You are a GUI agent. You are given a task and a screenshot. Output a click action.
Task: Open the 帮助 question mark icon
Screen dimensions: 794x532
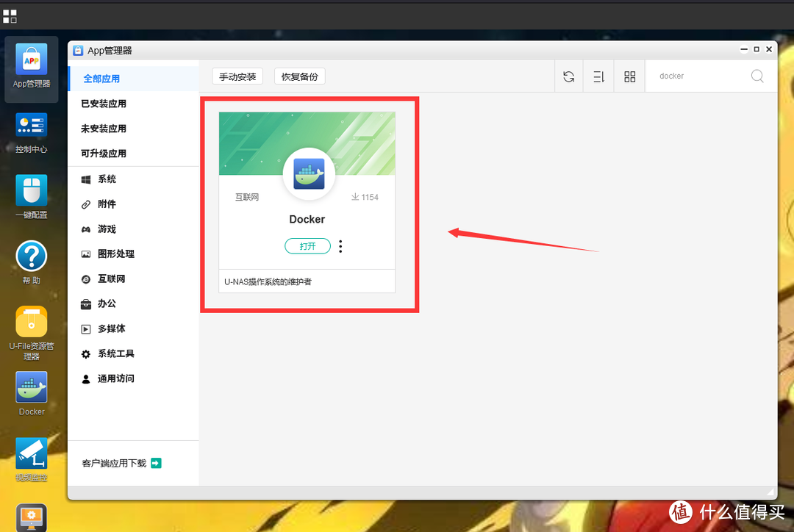click(x=32, y=262)
